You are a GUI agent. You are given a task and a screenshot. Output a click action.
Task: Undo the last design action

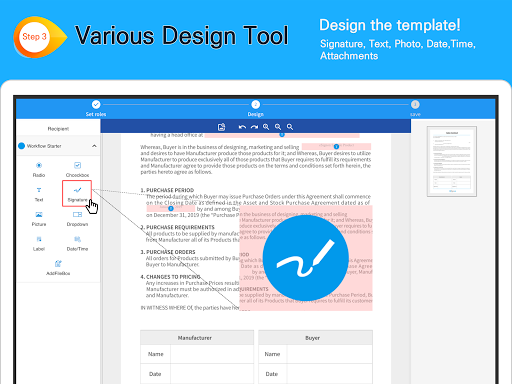tap(242, 127)
